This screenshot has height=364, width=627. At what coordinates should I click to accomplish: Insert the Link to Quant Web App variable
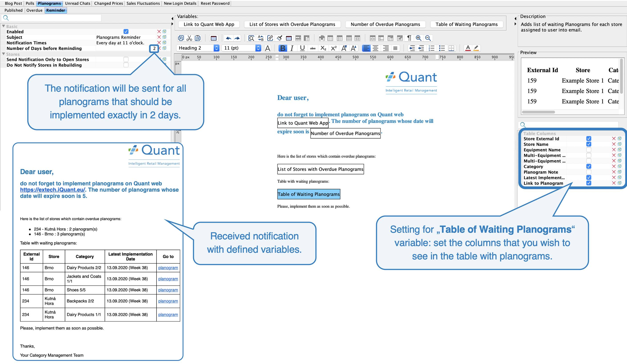pos(209,24)
